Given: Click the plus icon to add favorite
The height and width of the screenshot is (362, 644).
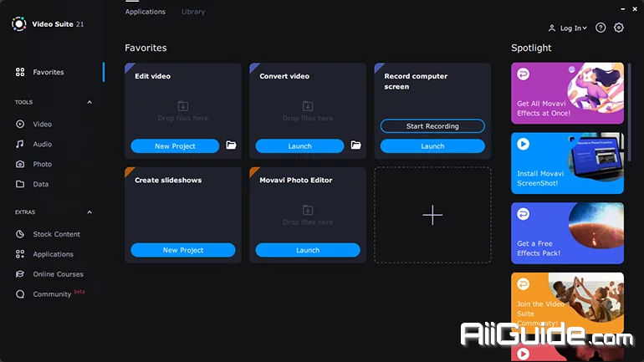Looking at the screenshot, I should click(x=432, y=215).
